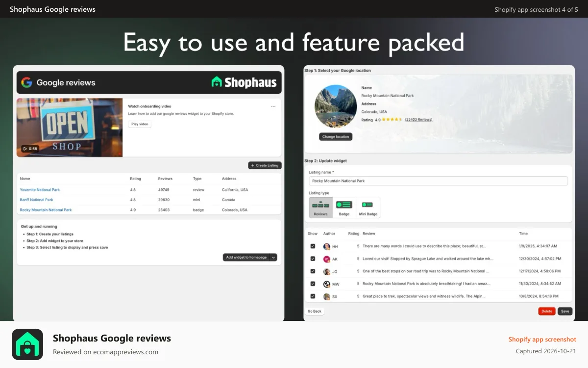Select the Mini Badge listing type
The image size is (588, 368).
click(368, 208)
